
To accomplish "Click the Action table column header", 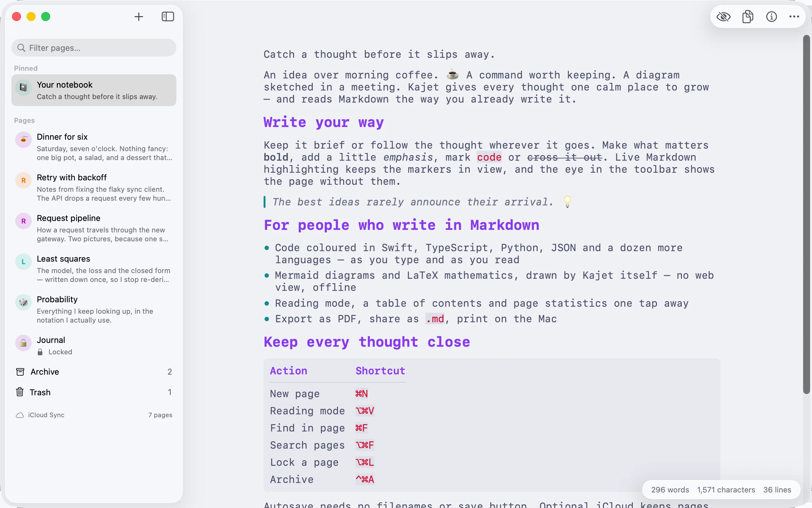I will tap(289, 371).
